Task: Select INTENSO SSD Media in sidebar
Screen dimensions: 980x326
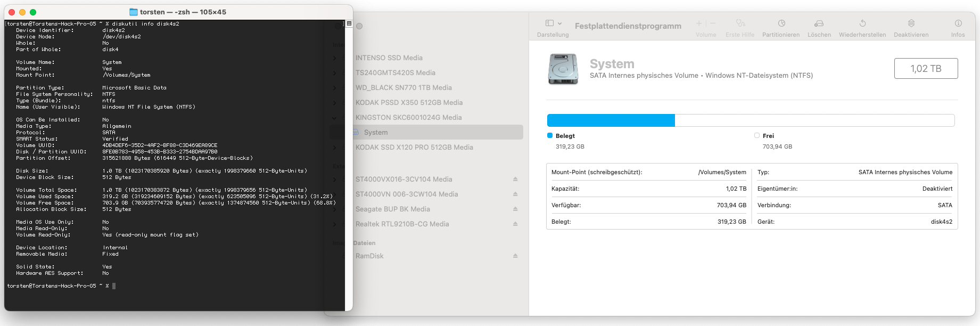Action: coord(389,58)
